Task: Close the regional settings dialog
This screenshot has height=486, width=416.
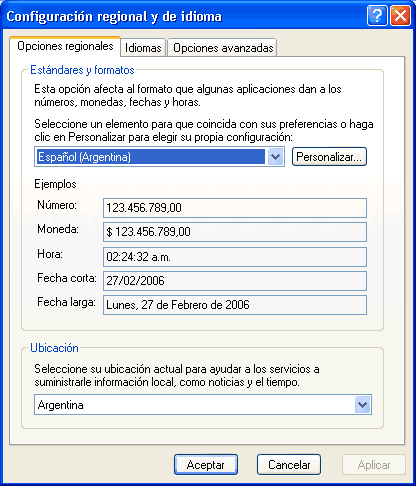Action: coord(400,16)
